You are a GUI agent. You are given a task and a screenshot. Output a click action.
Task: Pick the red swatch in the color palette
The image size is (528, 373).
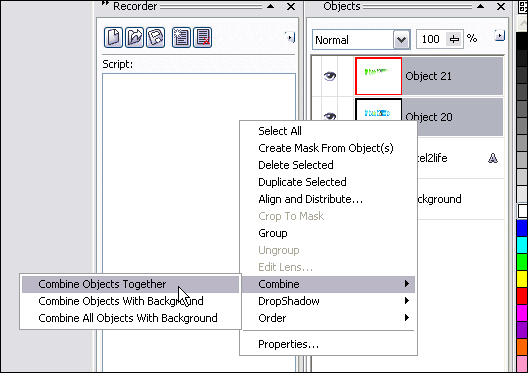pyautogui.click(x=522, y=296)
